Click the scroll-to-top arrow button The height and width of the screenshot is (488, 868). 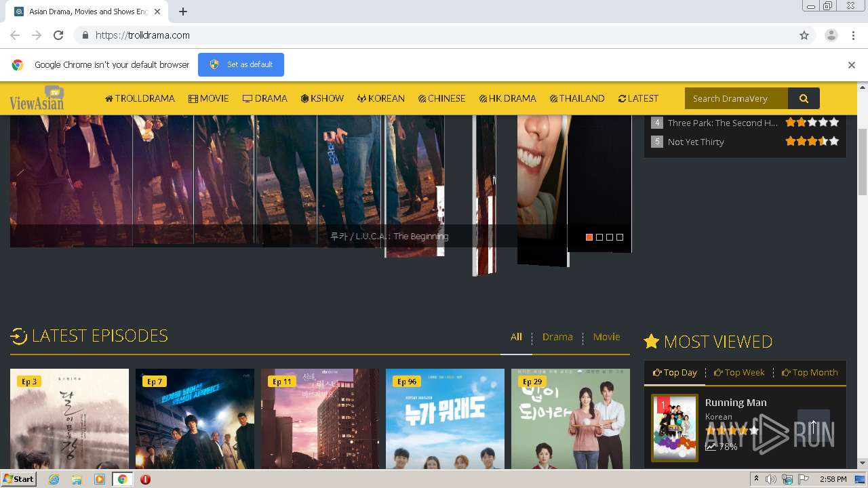813,426
